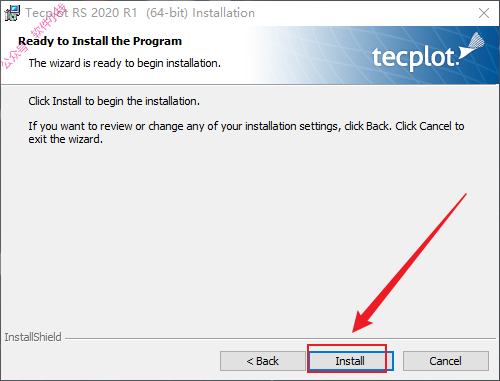Close the installer window with the X
Viewport: 500px width, 381px height.
coord(484,13)
